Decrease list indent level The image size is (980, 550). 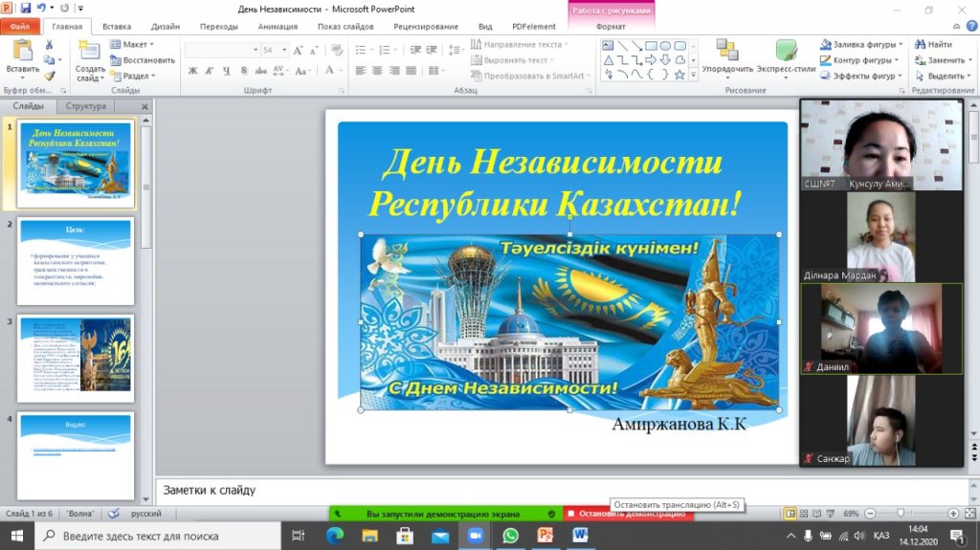click(x=415, y=50)
